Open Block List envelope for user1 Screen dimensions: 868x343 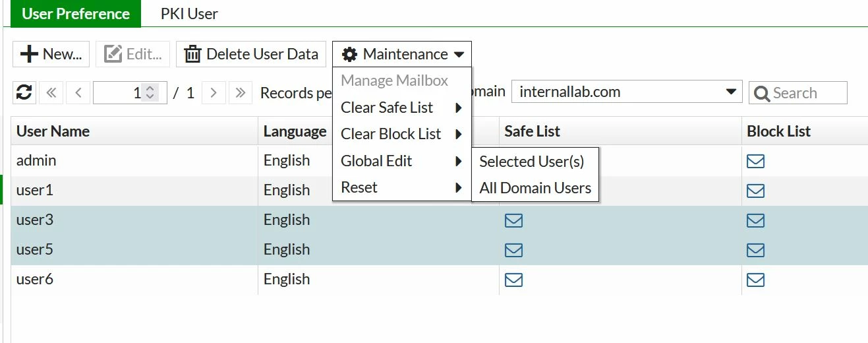[755, 191]
